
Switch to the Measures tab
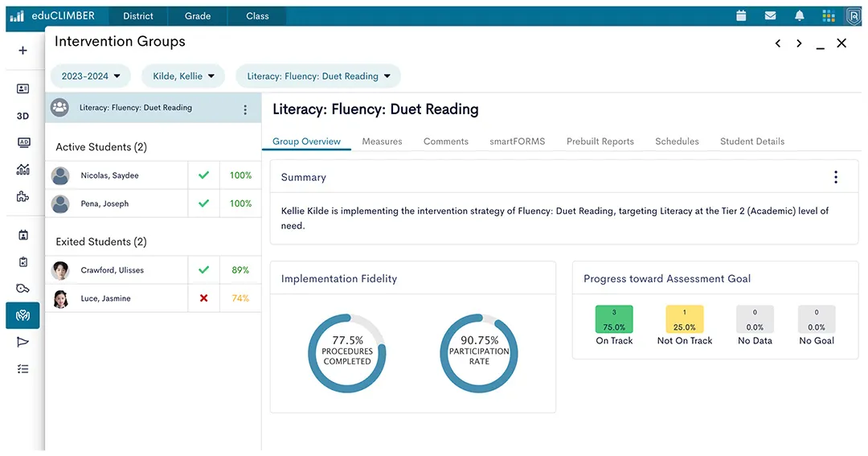pos(382,142)
